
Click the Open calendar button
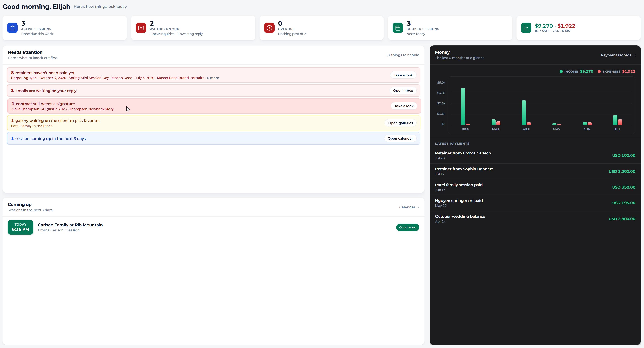(400, 138)
